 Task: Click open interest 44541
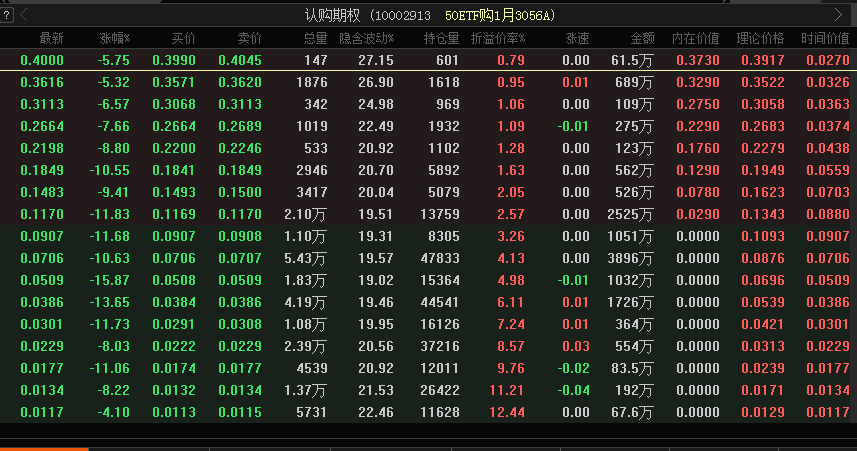coord(440,302)
